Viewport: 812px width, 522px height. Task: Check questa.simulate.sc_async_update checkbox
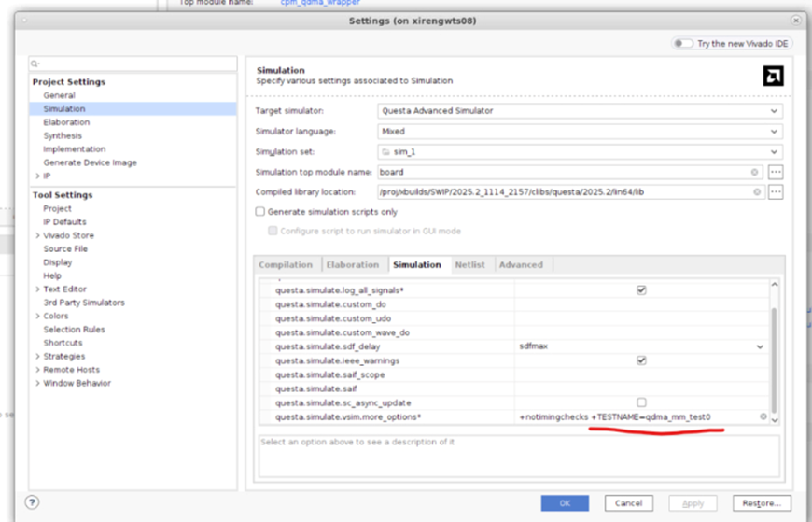click(641, 402)
